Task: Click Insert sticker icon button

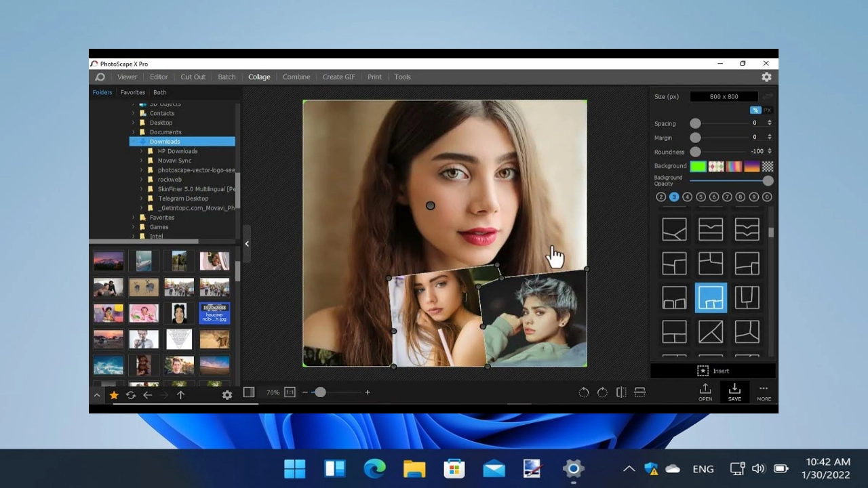Action: (x=713, y=371)
